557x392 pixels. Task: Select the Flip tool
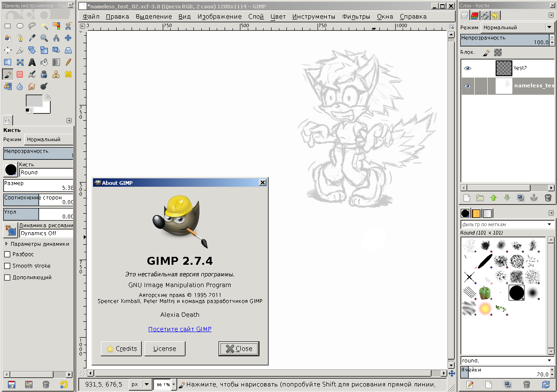pyautogui.click(x=8, y=62)
